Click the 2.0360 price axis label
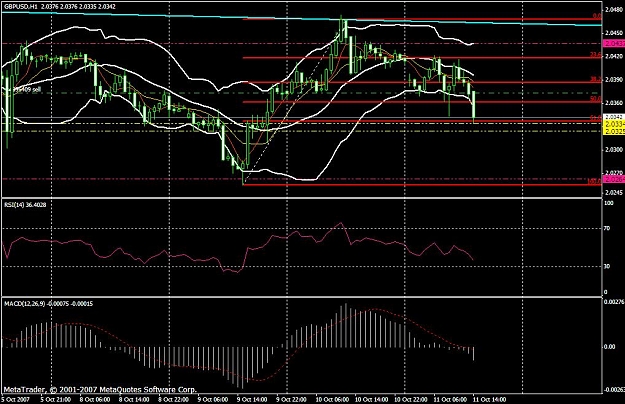The width and height of the screenshot is (625, 404). click(614, 103)
